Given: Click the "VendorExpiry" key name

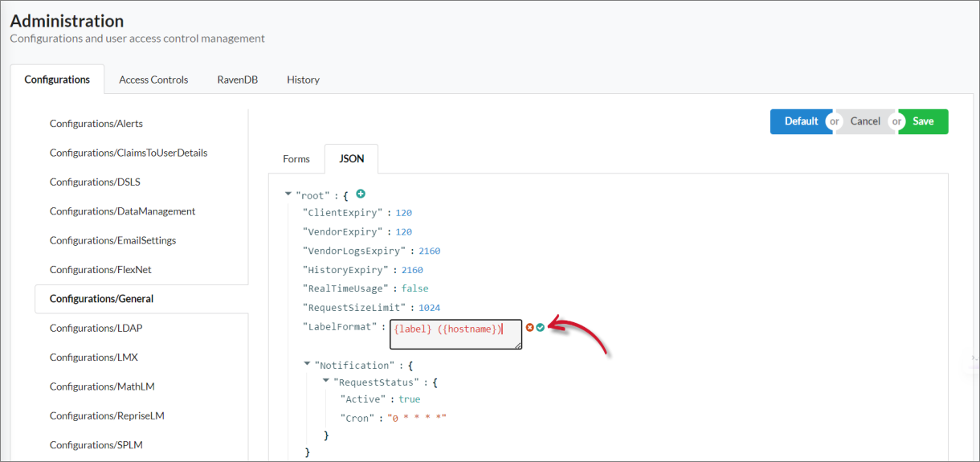Looking at the screenshot, I should 342,232.
